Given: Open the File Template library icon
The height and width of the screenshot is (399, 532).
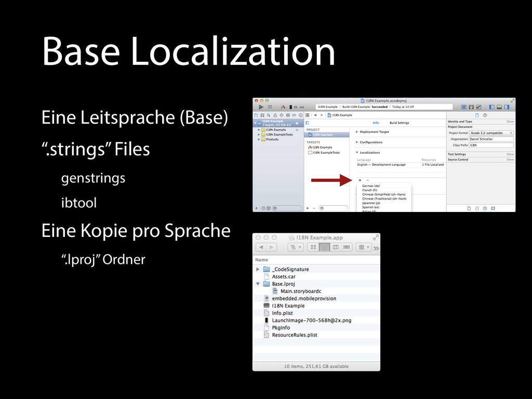Looking at the screenshot, I should (469, 208).
